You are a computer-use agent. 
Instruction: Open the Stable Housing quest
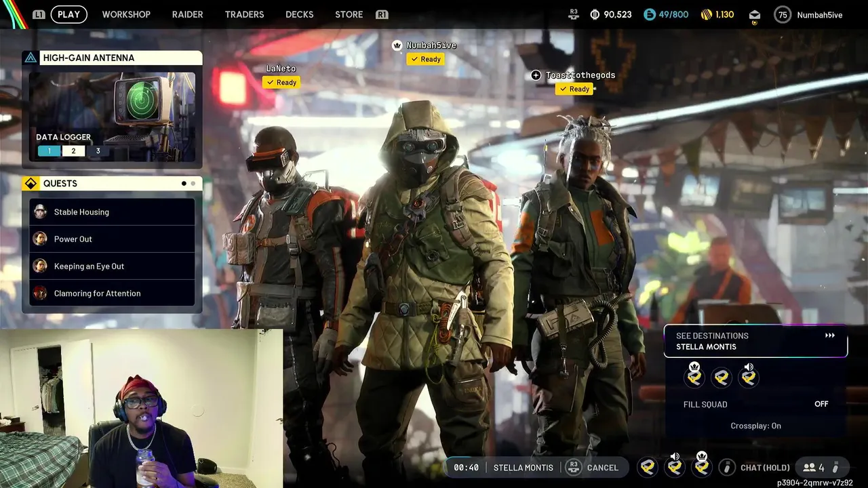[x=112, y=212]
